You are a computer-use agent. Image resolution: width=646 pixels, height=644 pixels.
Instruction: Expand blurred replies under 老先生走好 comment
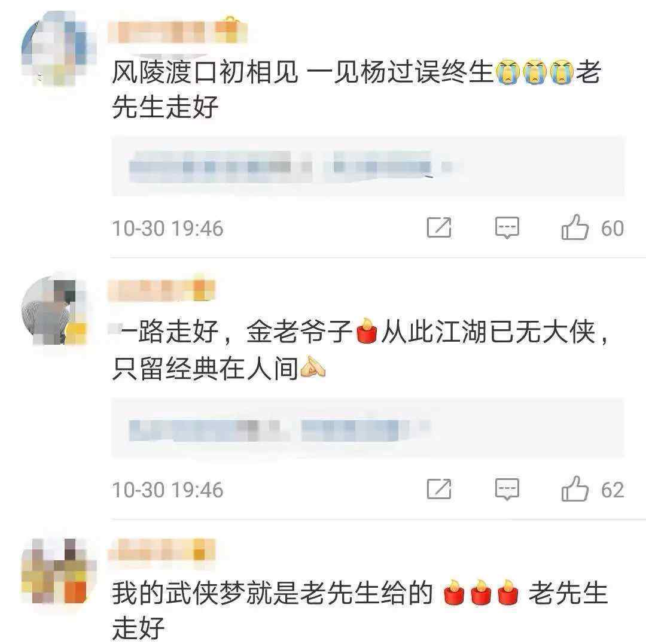tap(368, 166)
